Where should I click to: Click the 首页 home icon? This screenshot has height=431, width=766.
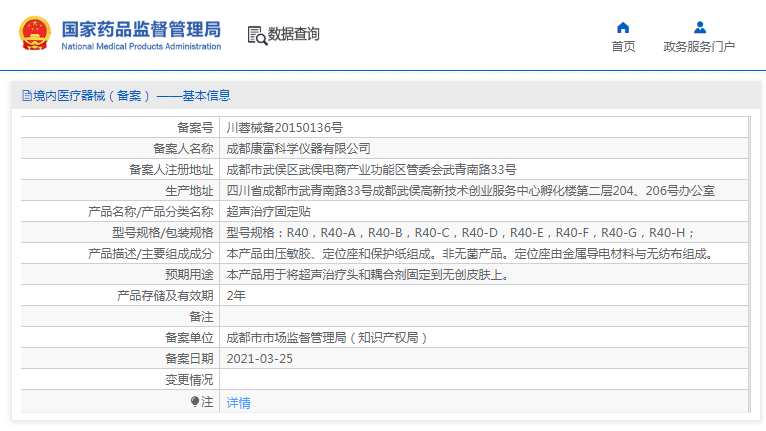[x=623, y=27]
